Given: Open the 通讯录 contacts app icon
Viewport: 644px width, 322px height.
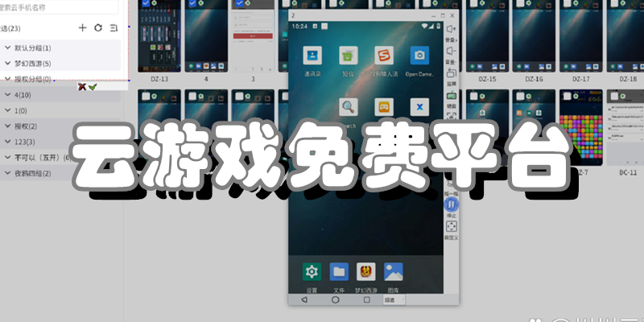Looking at the screenshot, I should 312,56.
